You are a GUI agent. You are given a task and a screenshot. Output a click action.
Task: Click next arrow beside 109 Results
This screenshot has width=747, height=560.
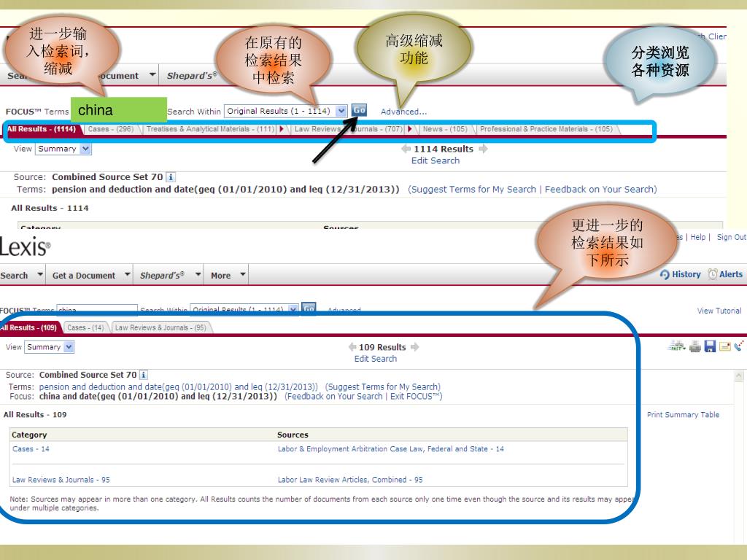pyautogui.click(x=415, y=347)
